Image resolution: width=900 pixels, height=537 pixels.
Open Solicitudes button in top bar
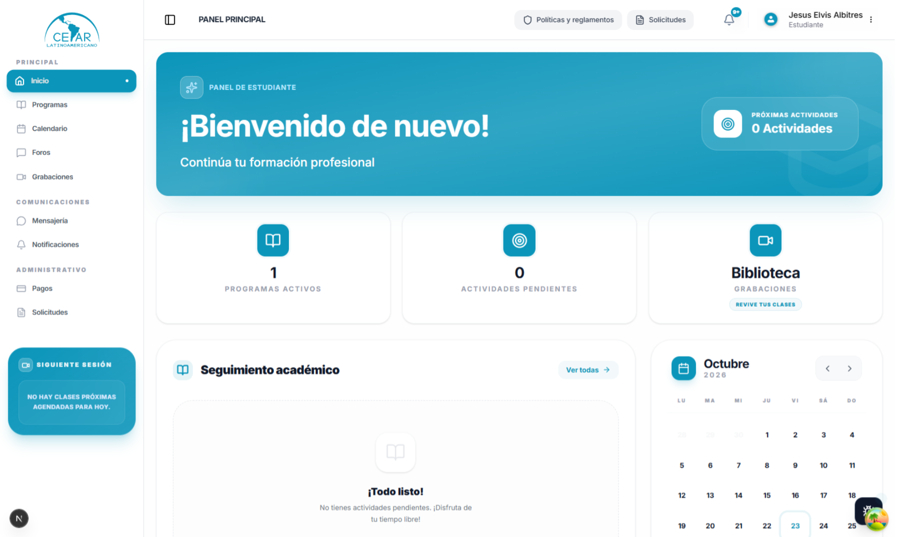point(660,20)
